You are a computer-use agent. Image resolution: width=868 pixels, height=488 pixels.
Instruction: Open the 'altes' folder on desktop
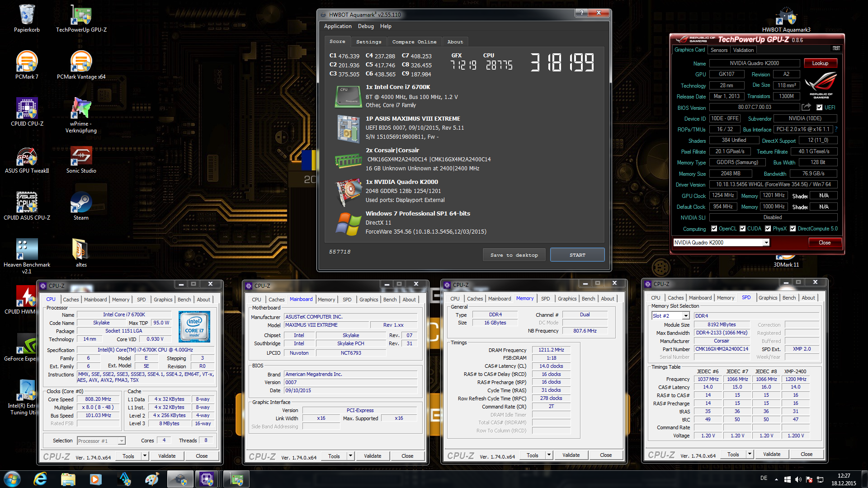pyautogui.click(x=81, y=253)
